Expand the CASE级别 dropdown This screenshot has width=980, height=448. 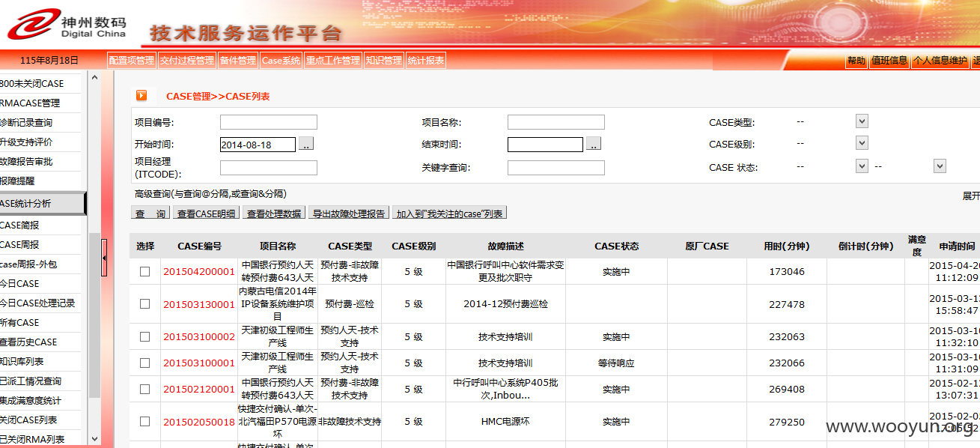point(862,143)
